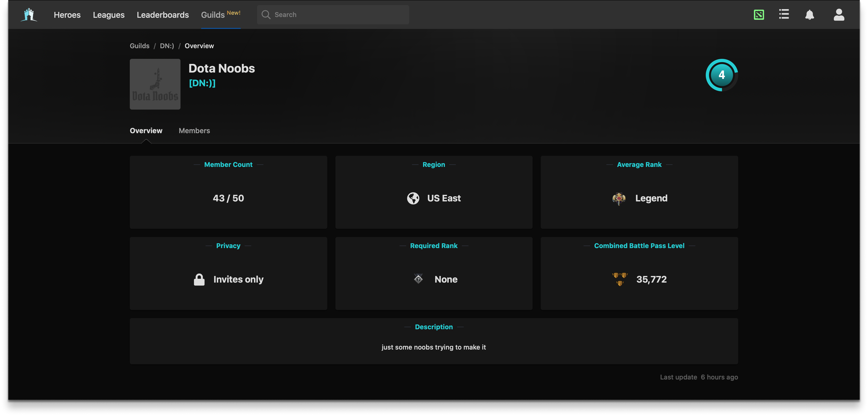Click the Invites only lock icon
868x416 pixels.
point(199,280)
